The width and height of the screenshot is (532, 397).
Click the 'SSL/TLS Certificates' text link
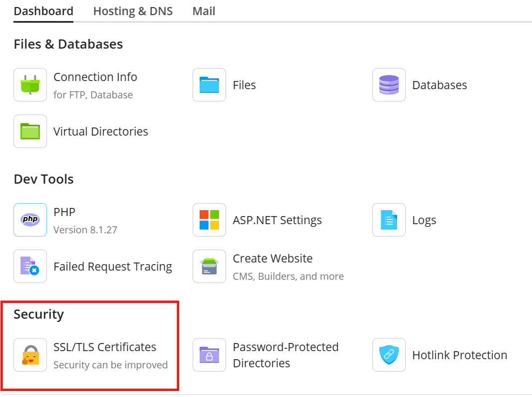point(105,347)
